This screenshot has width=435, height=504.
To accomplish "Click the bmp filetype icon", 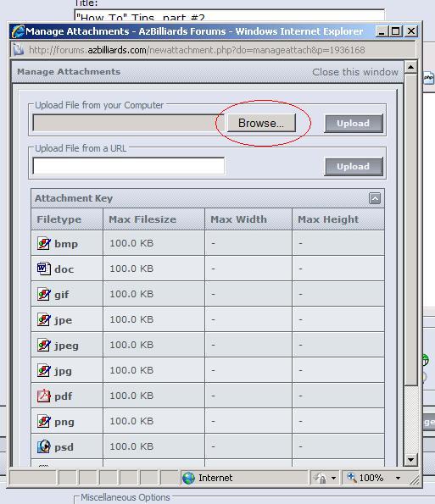I will click(x=43, y=243).
